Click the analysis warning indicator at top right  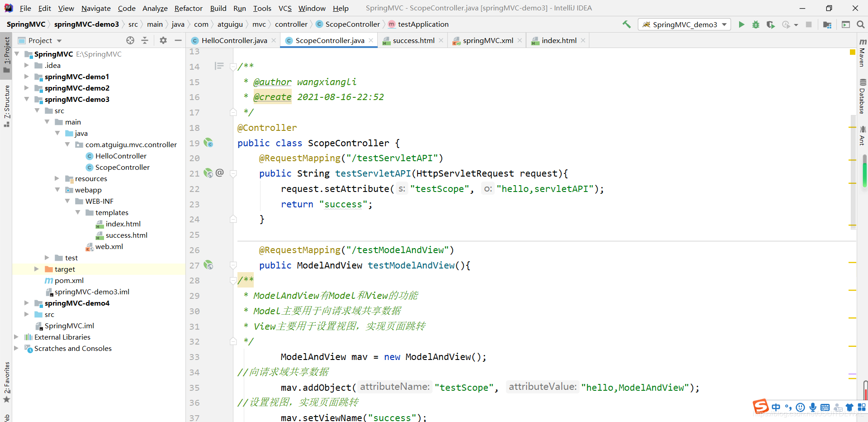(853, 53)
